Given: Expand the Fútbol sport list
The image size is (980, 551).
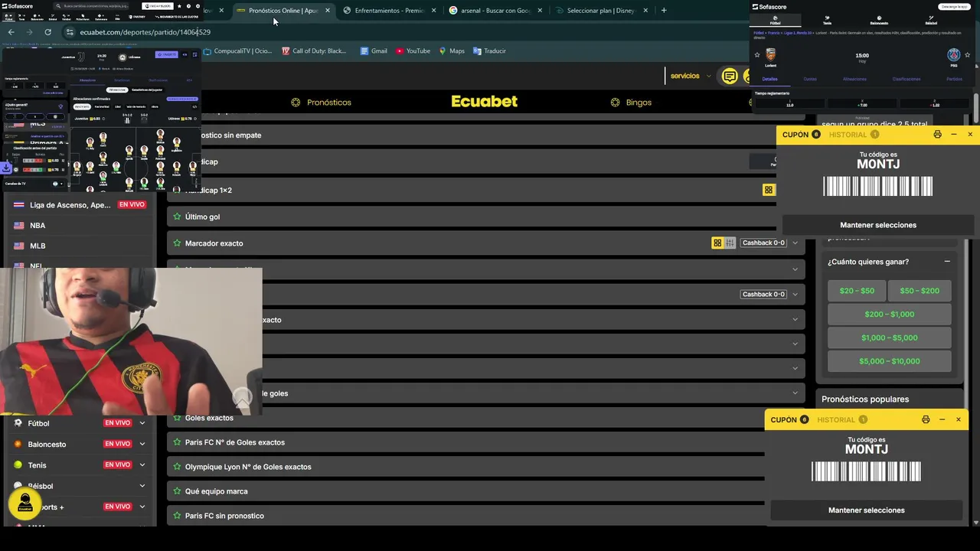Looking at the screenshot, I should tap(142, 423).
